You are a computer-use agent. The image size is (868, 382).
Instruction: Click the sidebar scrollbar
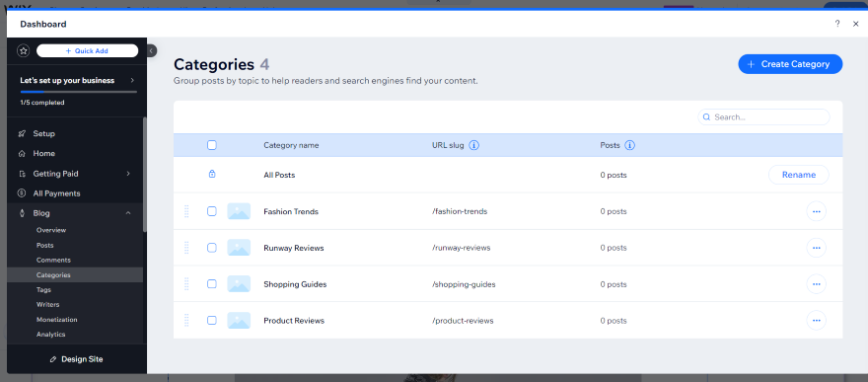144,174
